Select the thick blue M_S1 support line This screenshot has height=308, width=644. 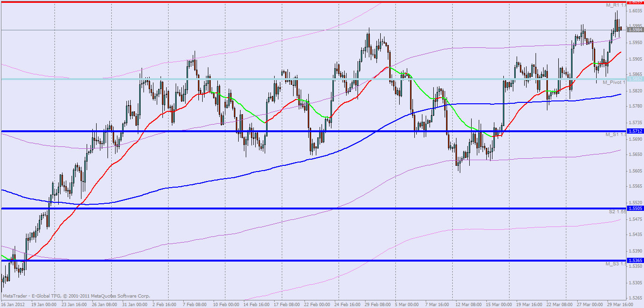[313, 131]
